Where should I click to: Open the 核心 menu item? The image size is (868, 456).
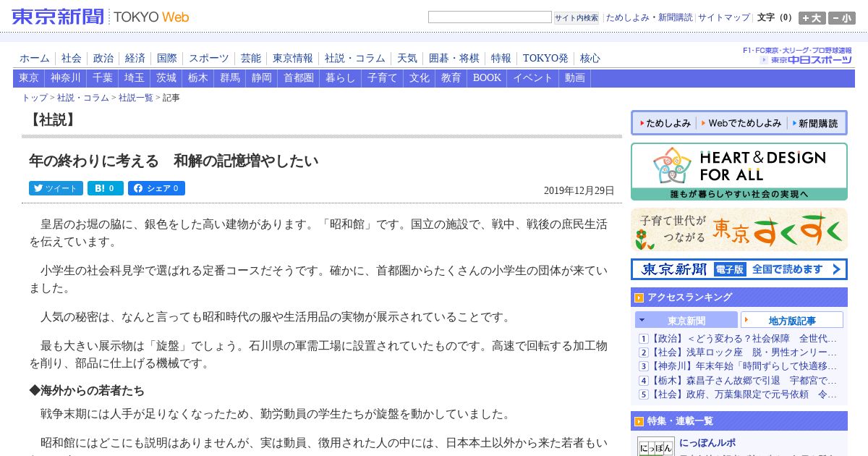point(590,59)
